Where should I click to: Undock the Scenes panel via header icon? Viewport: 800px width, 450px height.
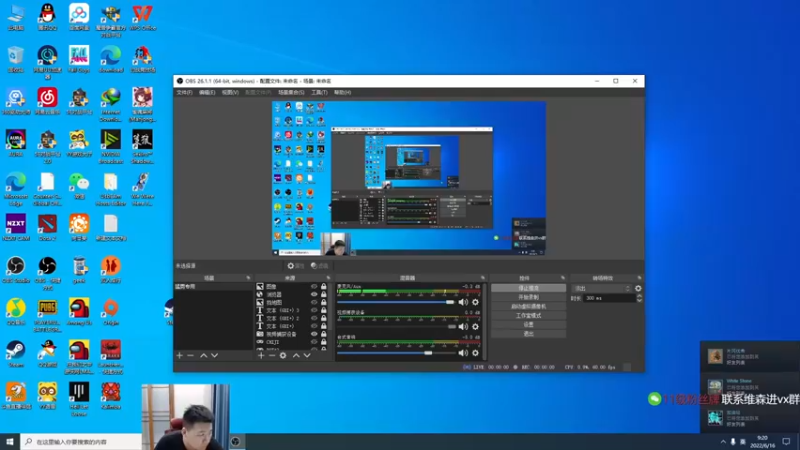coord(248,278)
